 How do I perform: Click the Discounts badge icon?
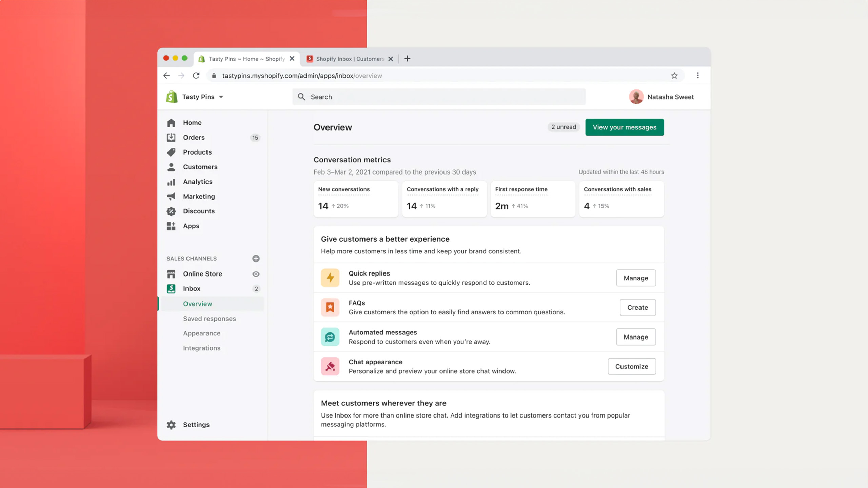(x=171, y=211)
